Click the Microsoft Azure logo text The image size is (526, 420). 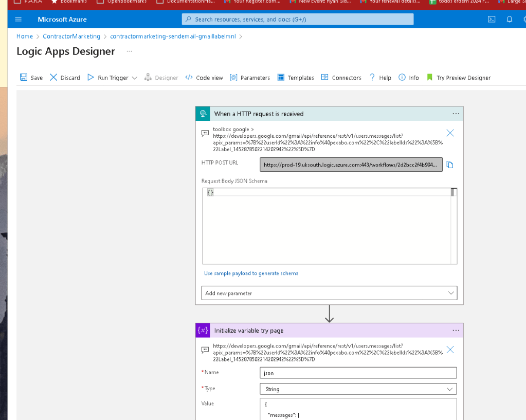[x=62, y=20]
